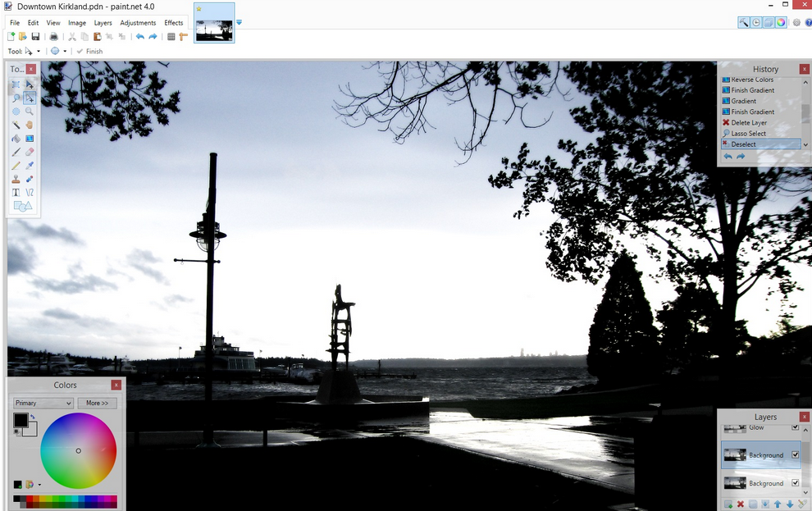Select the Rectangle Select tool
Viewport: 812px width, 511px height.
coord(16,84)
